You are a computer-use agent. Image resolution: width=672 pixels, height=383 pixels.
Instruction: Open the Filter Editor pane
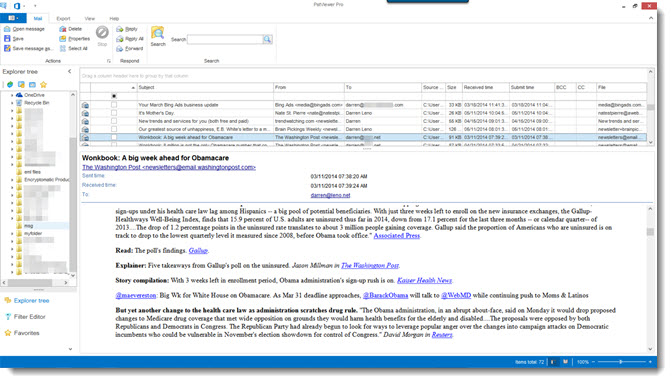pyautogui.click(x=29, y=317)
